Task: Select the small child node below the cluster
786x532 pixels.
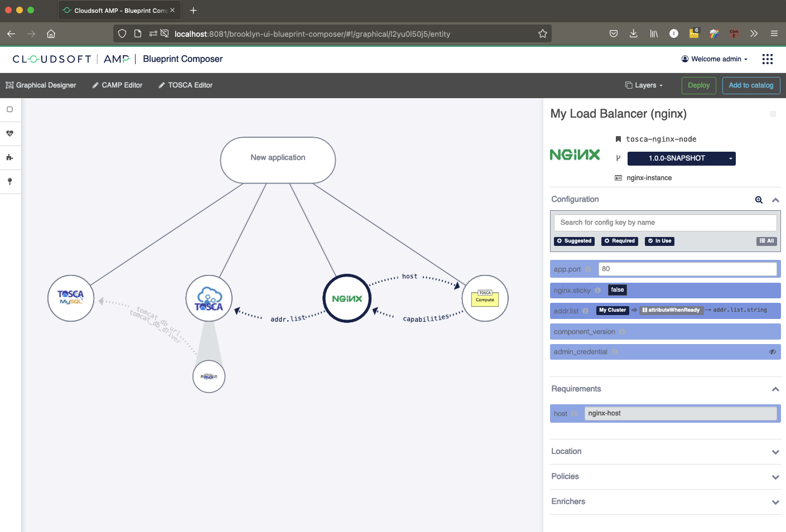Action: pyautogui.click(x=209, y=376)
